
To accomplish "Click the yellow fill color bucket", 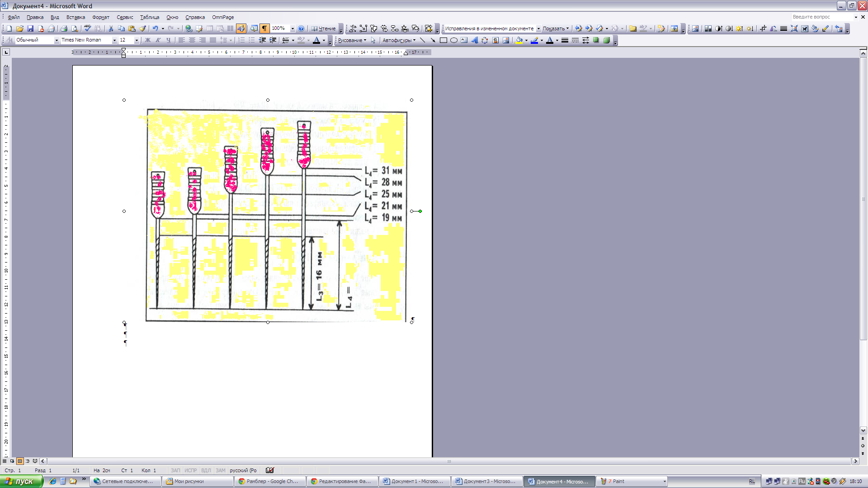I will click(519, 40).
